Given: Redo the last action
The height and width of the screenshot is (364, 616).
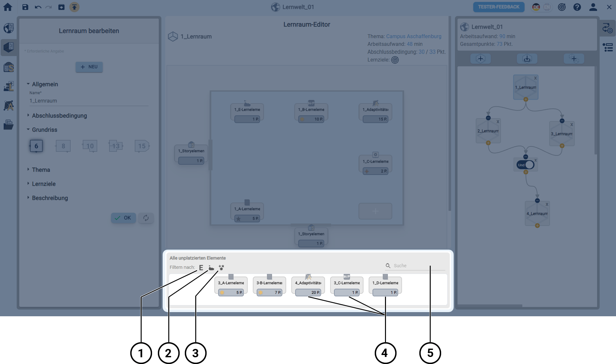Looking at the screenshot, I should coord(49,7).
